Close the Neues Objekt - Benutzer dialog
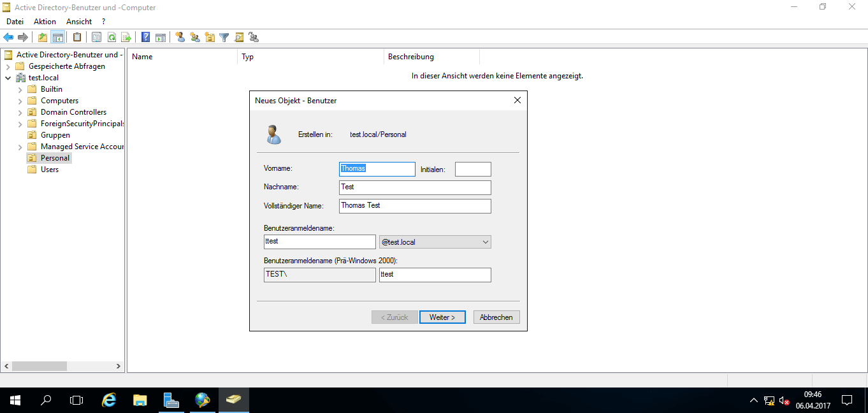The width and height of the screenshot is (868, 413). tap(517, 100)
